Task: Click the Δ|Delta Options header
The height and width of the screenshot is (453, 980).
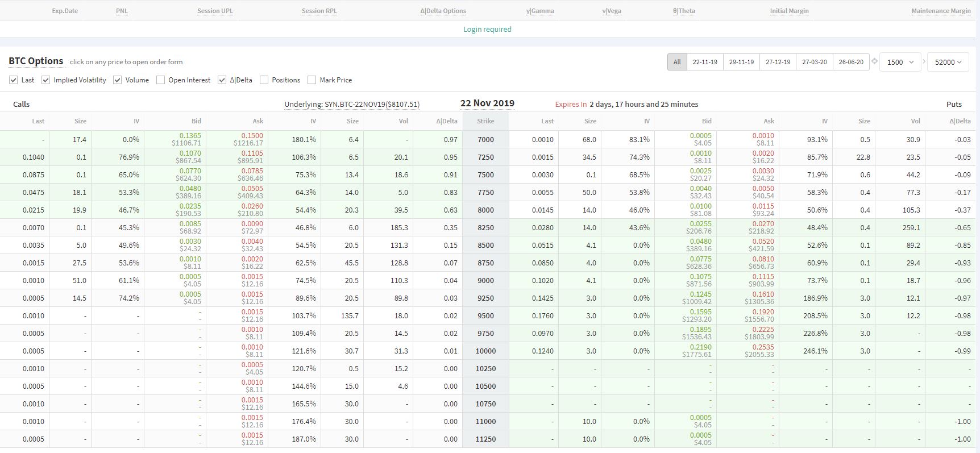Action: pos(443,11)
